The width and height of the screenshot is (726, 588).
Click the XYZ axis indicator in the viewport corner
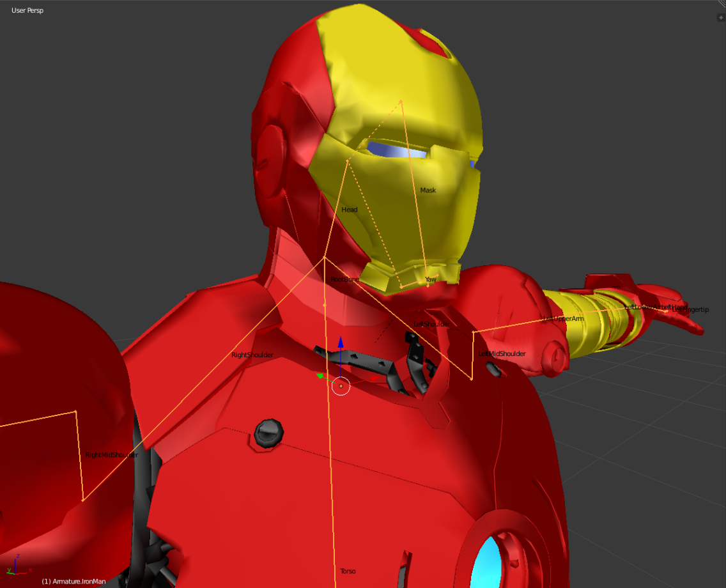18,565
